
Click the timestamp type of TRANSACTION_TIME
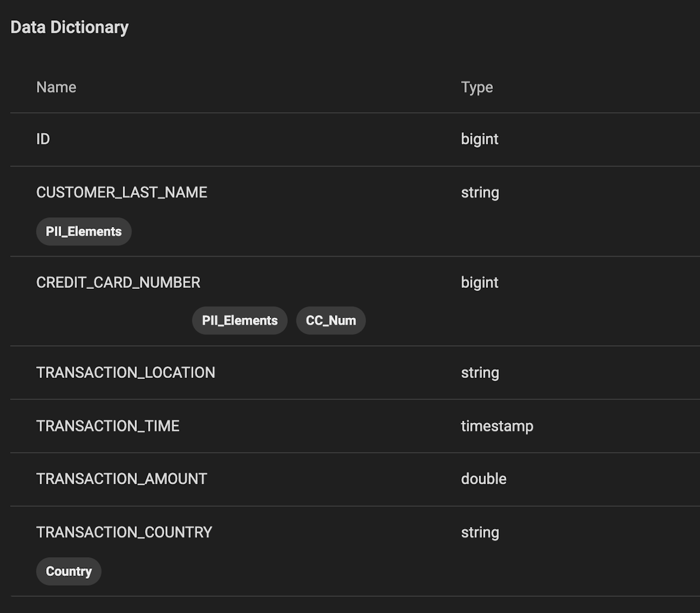click(497, 426)
